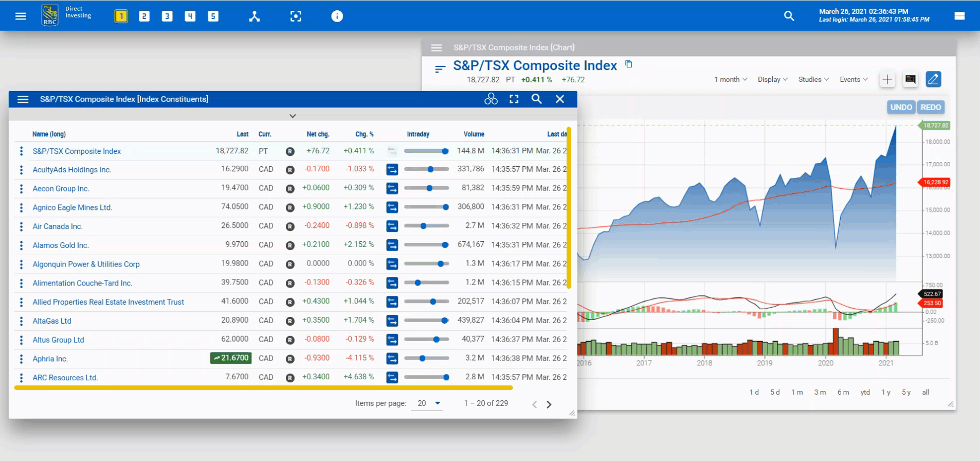Click the R realtime badge in Aecon Group row
Image resolution: width=980 pixels, height=461 pixels.
click(290, 189)
